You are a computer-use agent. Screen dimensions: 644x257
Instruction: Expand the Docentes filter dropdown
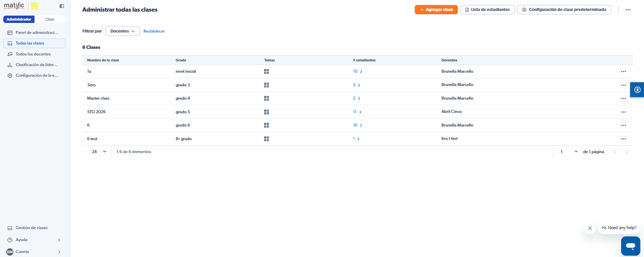point(122,31)
